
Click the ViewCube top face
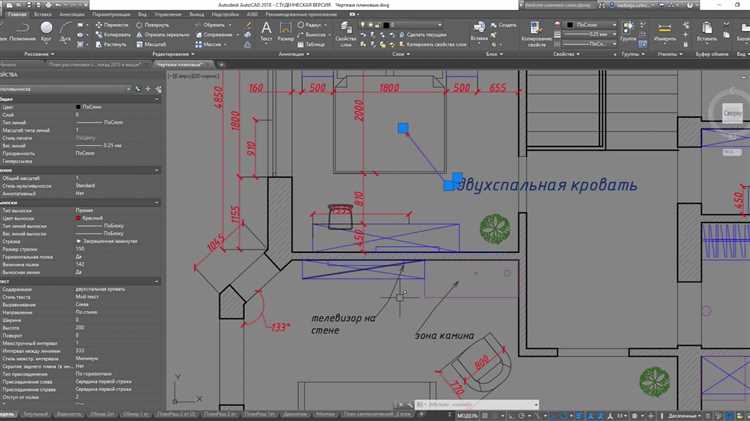tap(732, 113)
